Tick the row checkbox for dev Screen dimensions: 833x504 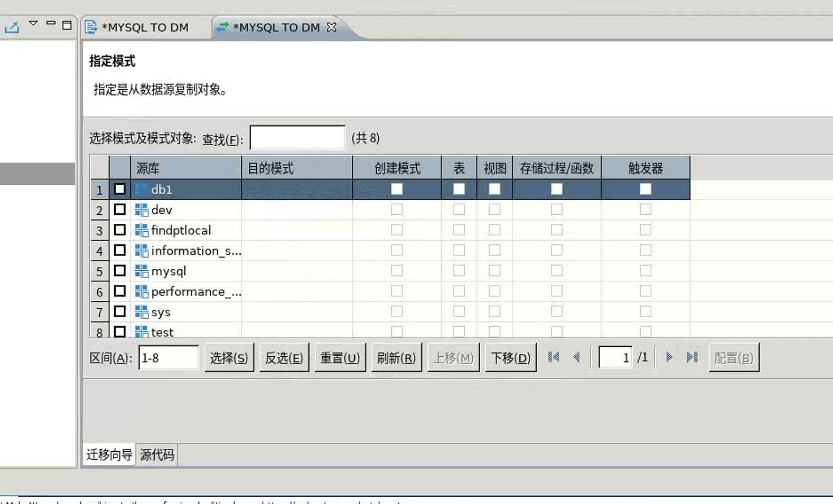tap(120, 210)
